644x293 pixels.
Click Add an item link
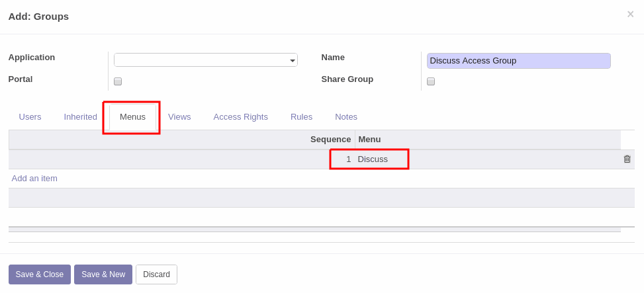click(34, 179)
